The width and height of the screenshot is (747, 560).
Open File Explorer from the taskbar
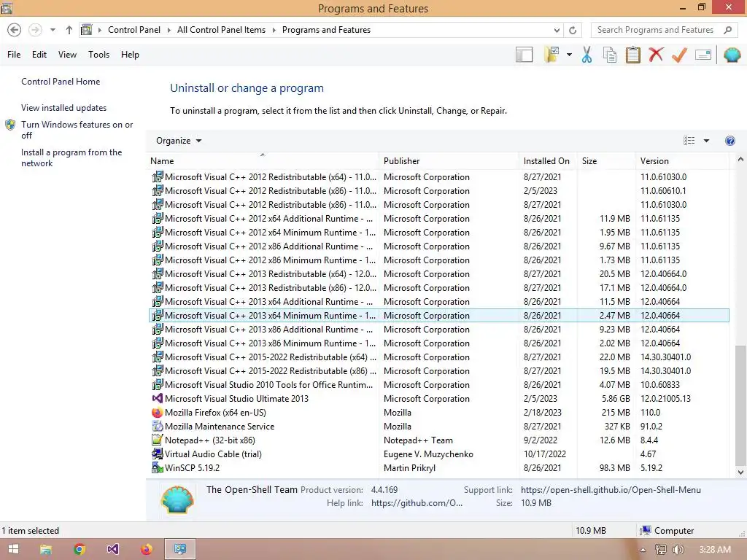click(46, 549)
